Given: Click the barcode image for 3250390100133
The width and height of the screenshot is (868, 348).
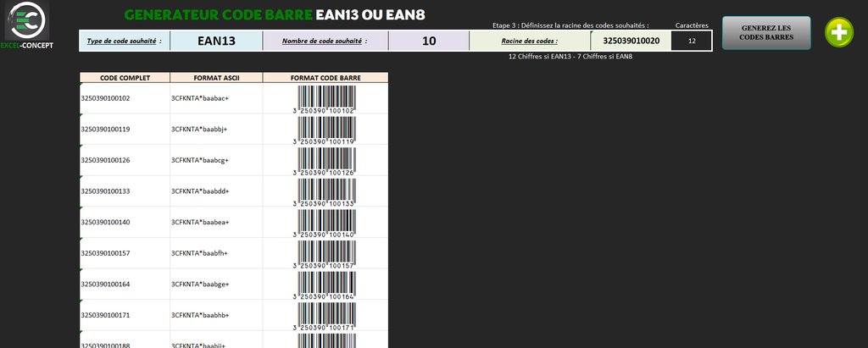Looking at the screenshot, I should point(325,192).
